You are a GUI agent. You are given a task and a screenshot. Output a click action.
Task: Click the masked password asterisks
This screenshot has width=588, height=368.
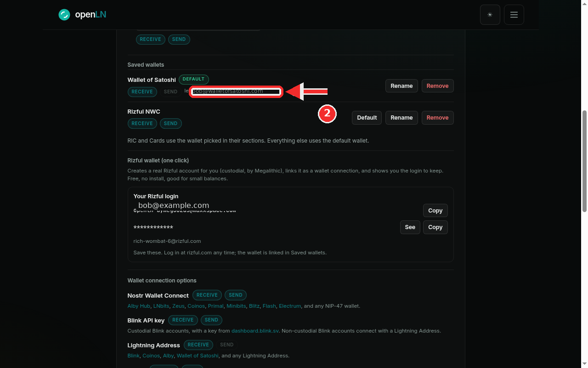tap(153, 228)
